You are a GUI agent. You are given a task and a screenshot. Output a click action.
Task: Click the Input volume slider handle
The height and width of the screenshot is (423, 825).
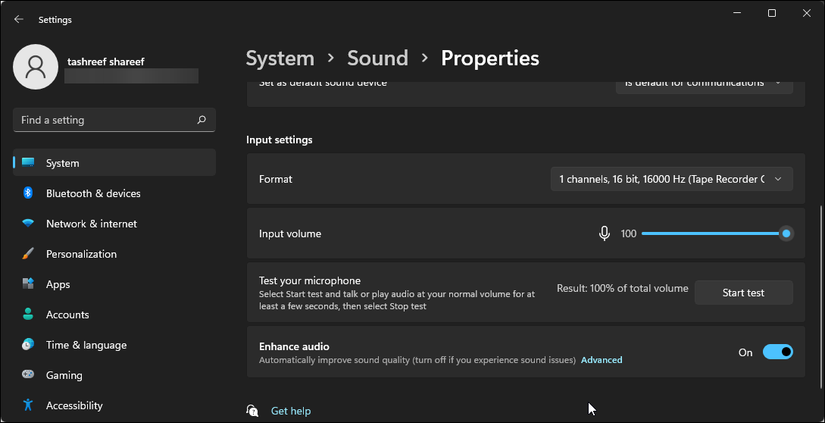[x=787, y=233]
